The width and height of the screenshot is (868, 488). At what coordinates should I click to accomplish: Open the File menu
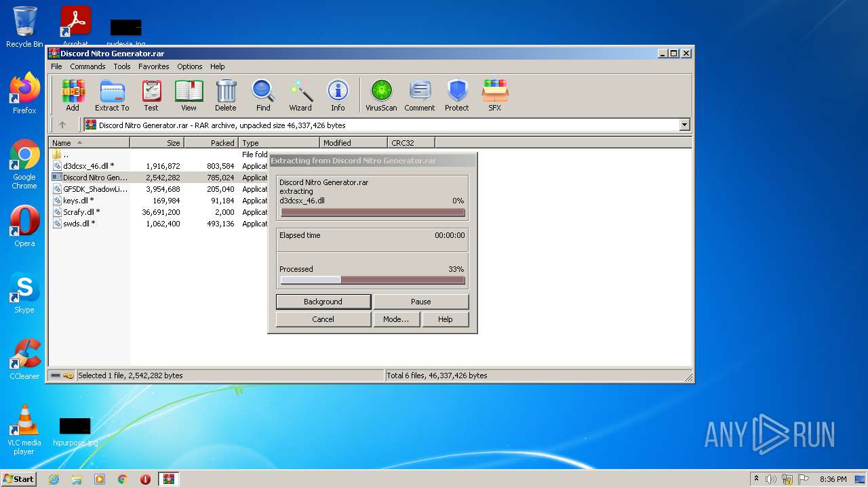click(x=56, y=66)
